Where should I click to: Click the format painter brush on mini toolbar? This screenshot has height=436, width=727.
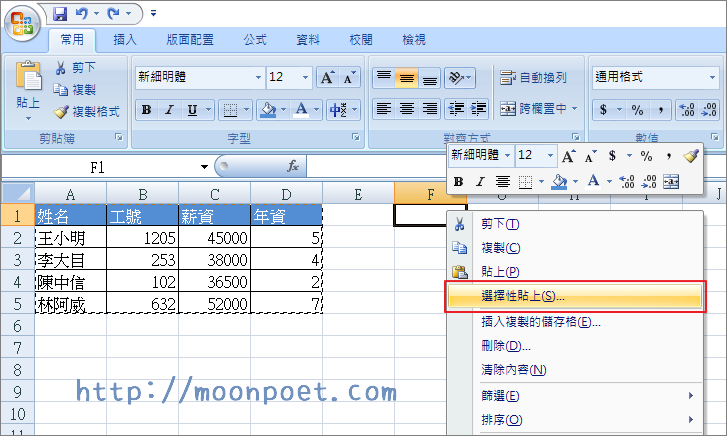pyautogui.click(x=690, y=156)
